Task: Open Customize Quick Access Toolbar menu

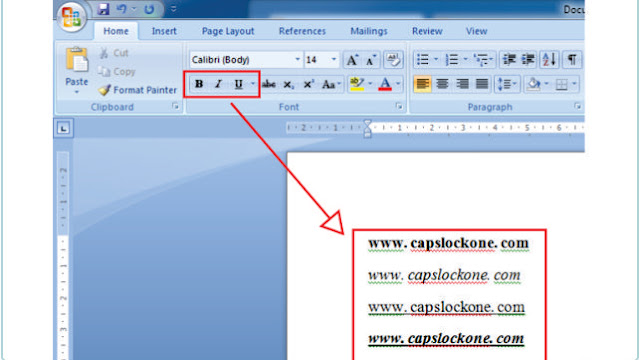Action: coord(173,9)
